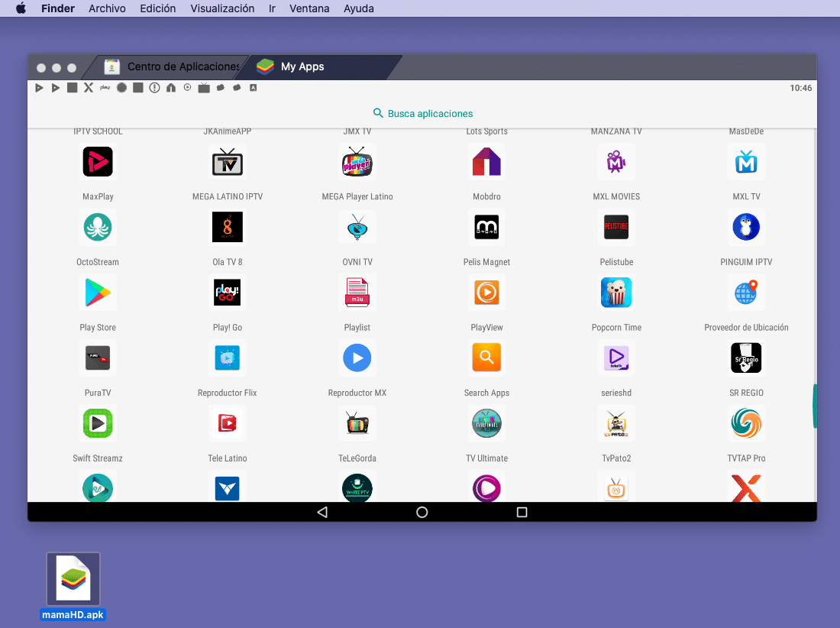Launch MEGA Player Latino
840x628 pixels.
pos(357,161)
